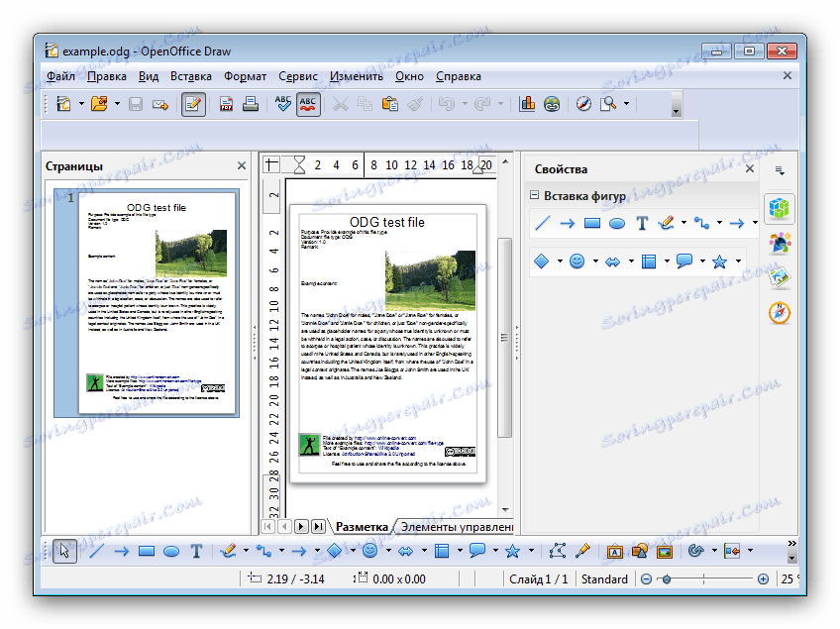Close the Страницы panel

[242, 166]
